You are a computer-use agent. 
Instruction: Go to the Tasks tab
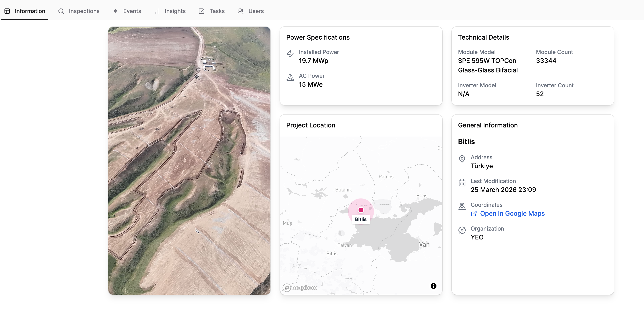(217, 11)
